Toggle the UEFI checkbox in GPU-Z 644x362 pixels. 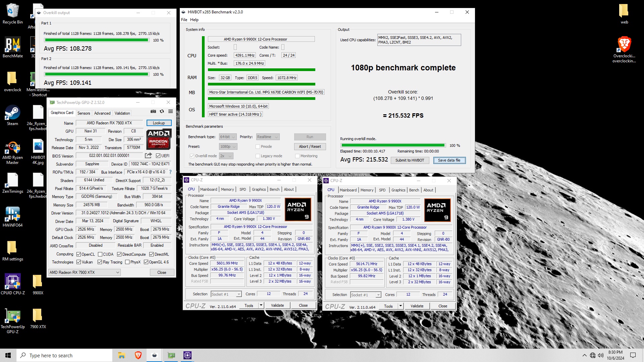(x=158, y=156)
